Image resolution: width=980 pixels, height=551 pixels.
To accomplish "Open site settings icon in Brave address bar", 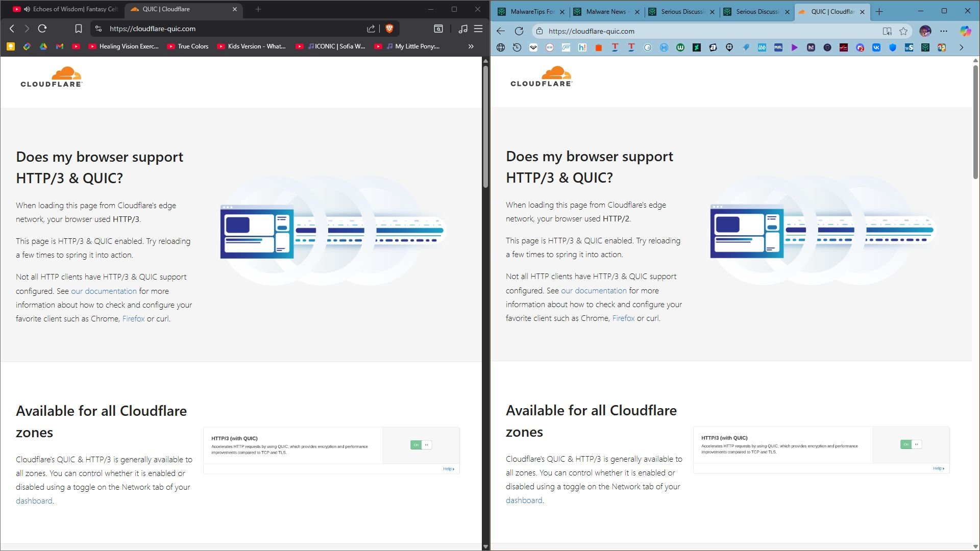I will pos(99,29).
